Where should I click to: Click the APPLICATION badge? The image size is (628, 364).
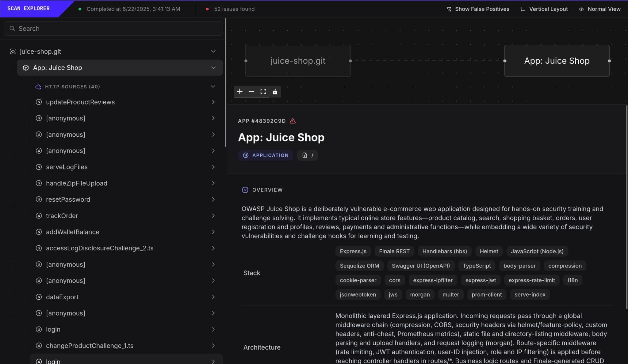[x=266, y=155]
